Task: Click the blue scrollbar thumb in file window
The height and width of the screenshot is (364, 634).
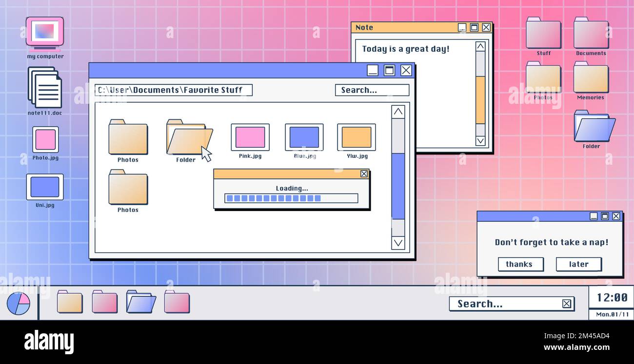Action: pos(398,186)
